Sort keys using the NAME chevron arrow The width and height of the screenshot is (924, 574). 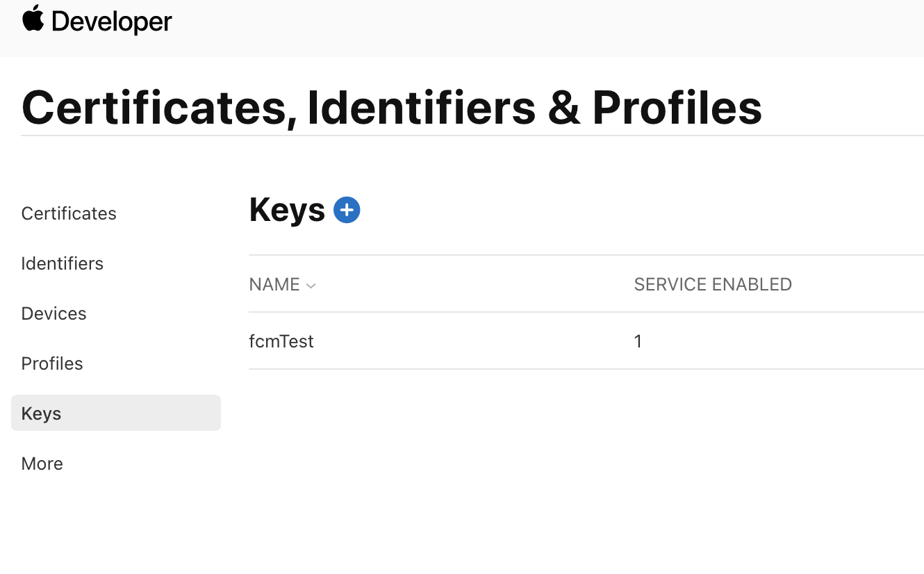(311, 286)
